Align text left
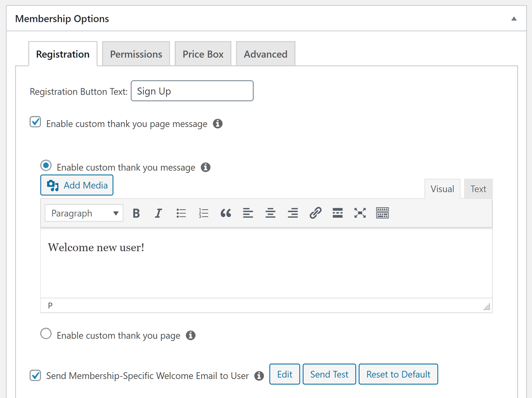The image size is (532, 398). pyautogui.click(x=248, y=213)
